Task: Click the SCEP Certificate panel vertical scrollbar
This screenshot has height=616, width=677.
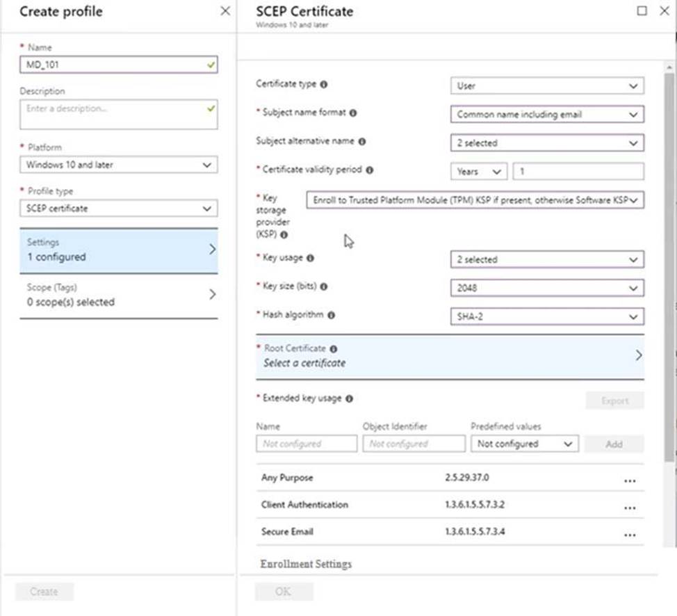Action: point(670,278)
